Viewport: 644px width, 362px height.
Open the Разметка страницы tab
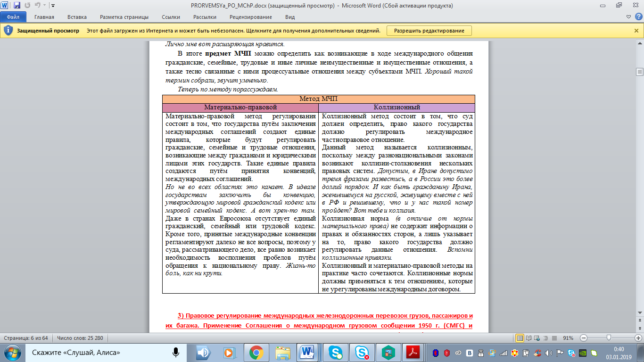pyautogui.click(x=124, y=17)
